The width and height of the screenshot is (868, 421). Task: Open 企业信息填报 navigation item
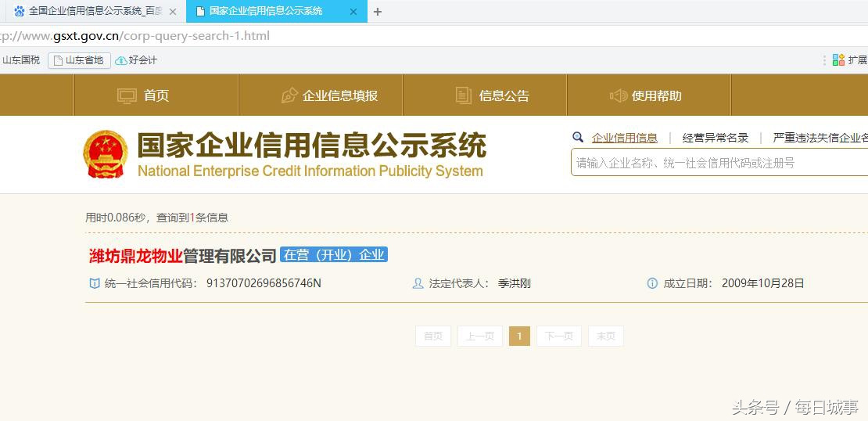320,95
